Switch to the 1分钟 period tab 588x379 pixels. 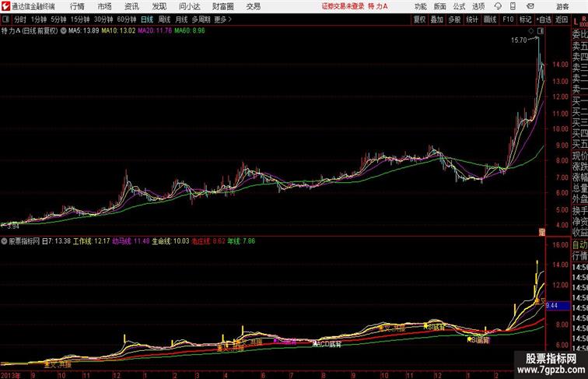tap(39, 19)
